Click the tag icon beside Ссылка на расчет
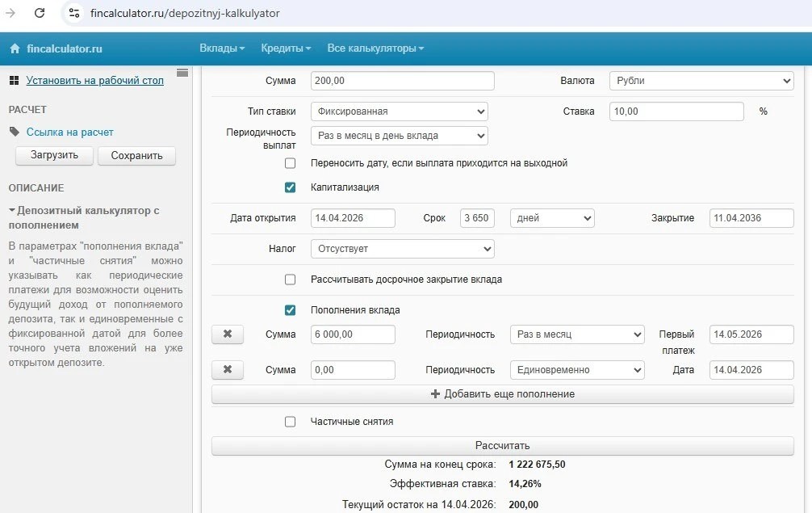812x513 pixels. coord(15,132)
